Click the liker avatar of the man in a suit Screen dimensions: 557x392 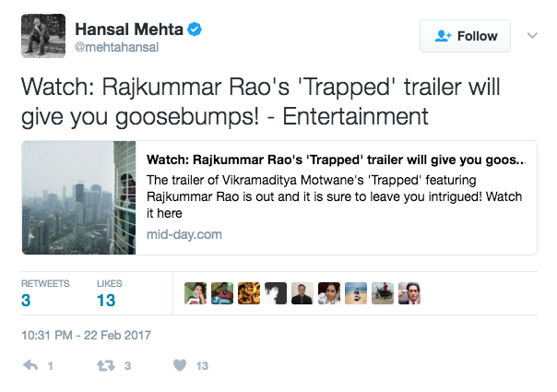[x=302, y=293]
